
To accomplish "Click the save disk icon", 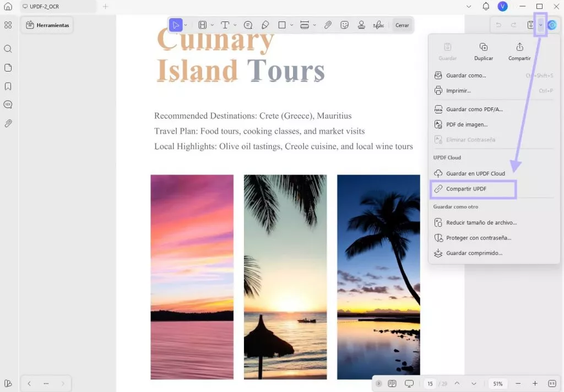I will (x=530, y=25).
